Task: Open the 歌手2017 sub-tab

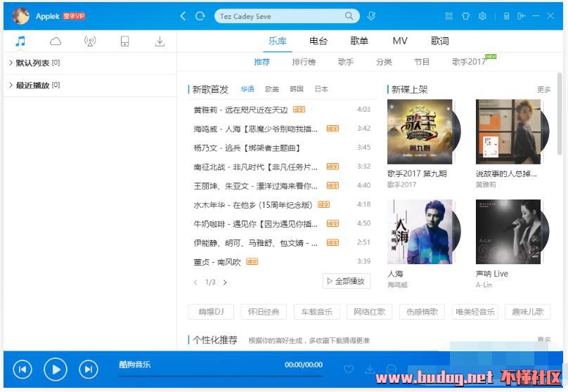Action: [x=469, y=62]
